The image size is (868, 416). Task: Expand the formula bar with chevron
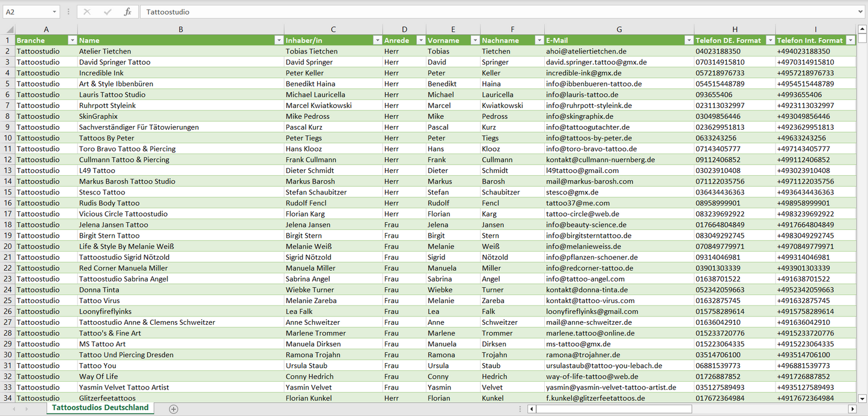click(861, 12)
